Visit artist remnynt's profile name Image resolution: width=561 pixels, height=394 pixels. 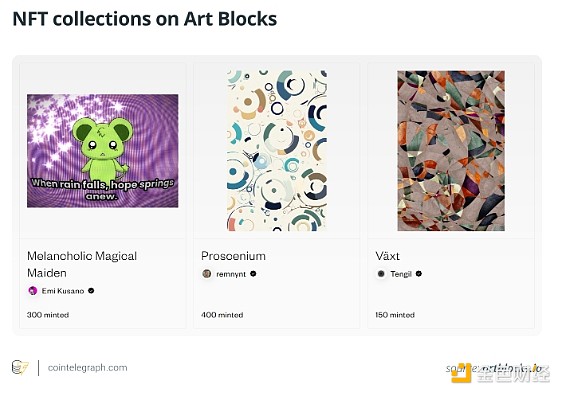(231, 274)
